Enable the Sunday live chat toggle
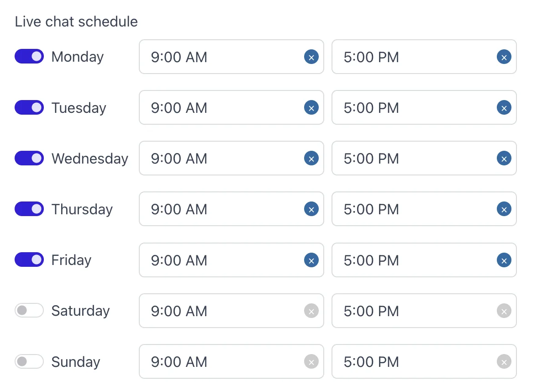The image size is (537, 392). coord(29,362)
